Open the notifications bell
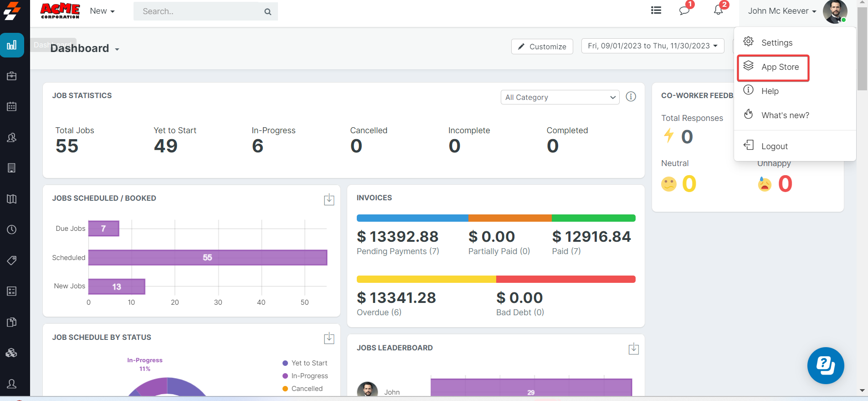The width and height of the screenshot is (868, 401). click(718, 10)
